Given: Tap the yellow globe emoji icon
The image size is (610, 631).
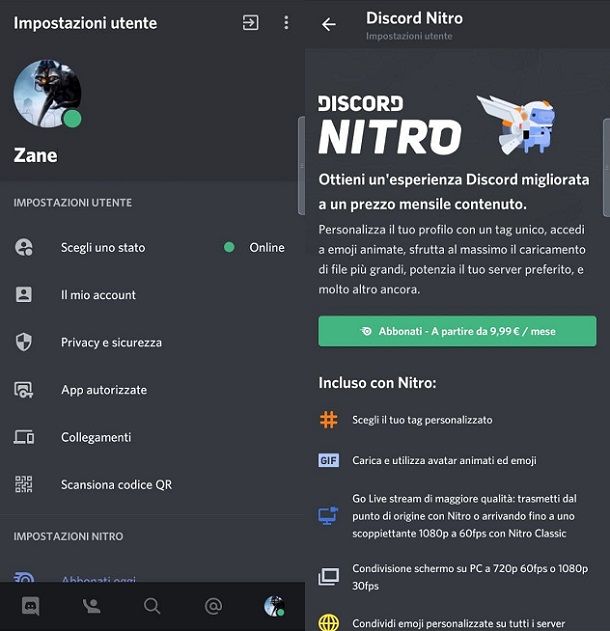Looking at the screenshot, I should 328,623.
